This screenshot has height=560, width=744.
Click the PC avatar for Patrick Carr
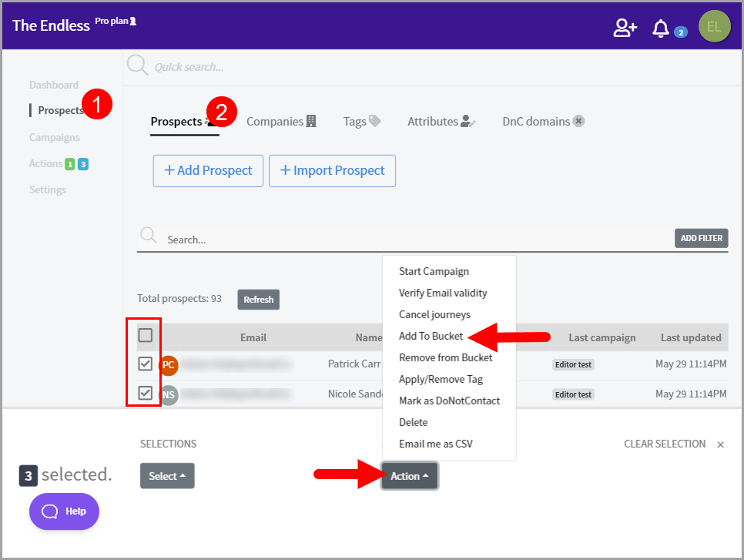169,364
